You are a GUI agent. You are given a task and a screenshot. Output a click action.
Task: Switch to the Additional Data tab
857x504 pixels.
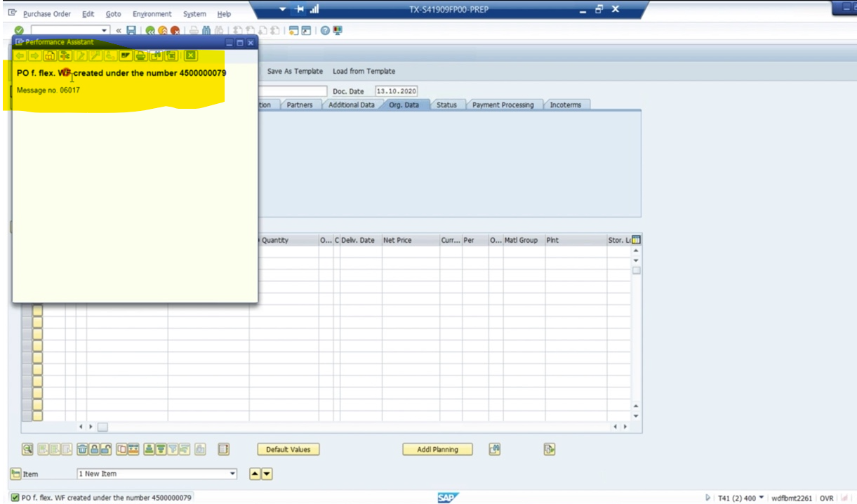352,105
